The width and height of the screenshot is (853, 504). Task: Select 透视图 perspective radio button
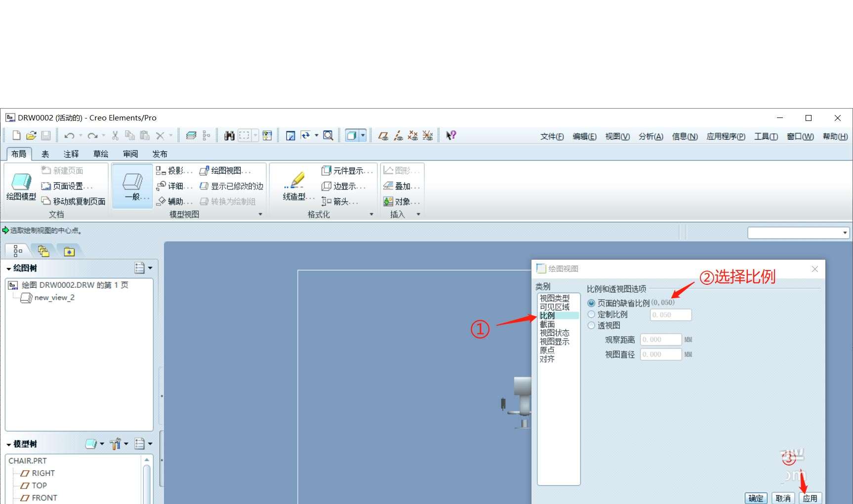point(591,325)
